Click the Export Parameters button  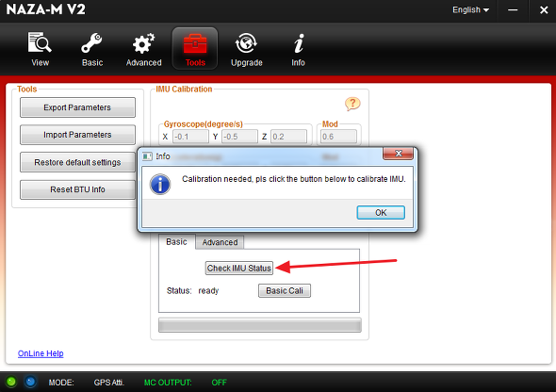coord(77,107)
